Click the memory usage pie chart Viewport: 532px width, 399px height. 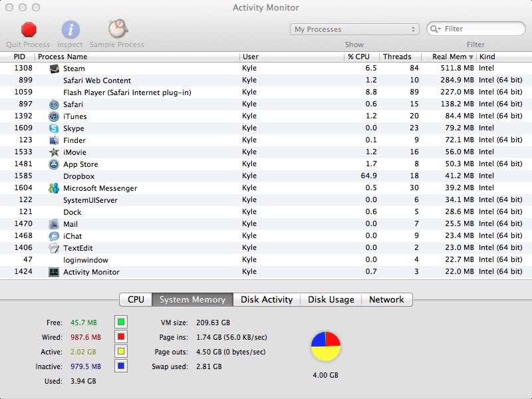coord(325,346)
